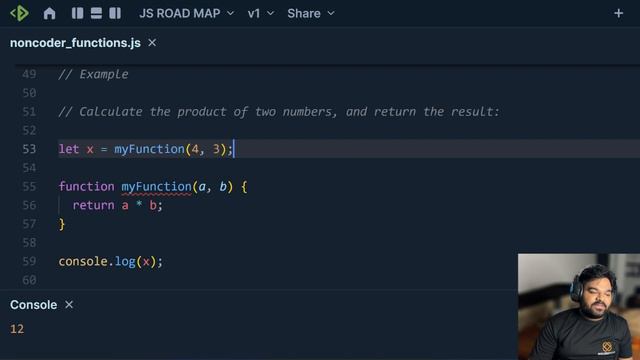This screenshot has height=360, width=640.
Task: Select the bottom panel layout icon
Action: pos(96,13)
